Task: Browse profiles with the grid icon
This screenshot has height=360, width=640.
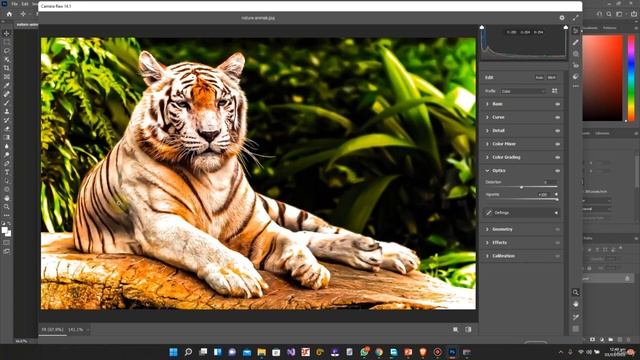Action: click(554, 91)
